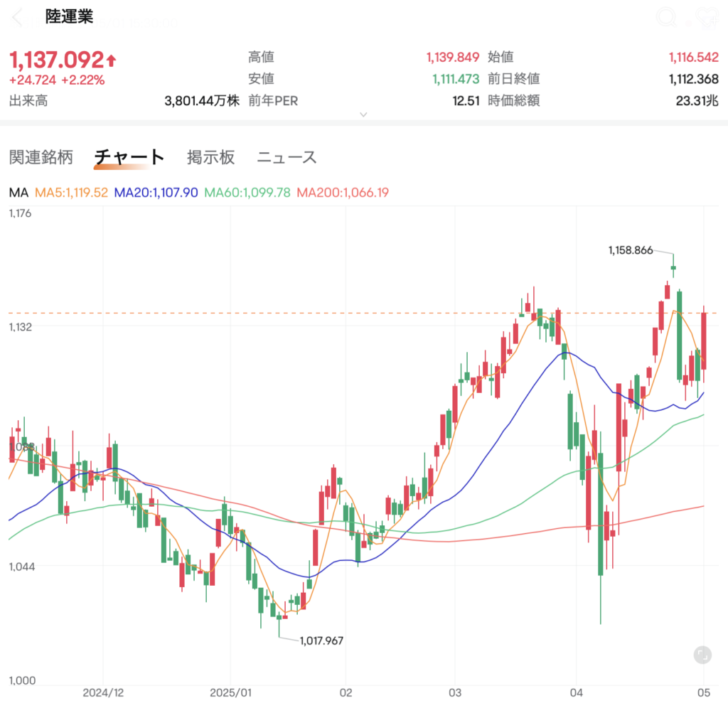728x708 pixels.
Task: Click the 時価総額 value 23.31兆
Action: 697,101
